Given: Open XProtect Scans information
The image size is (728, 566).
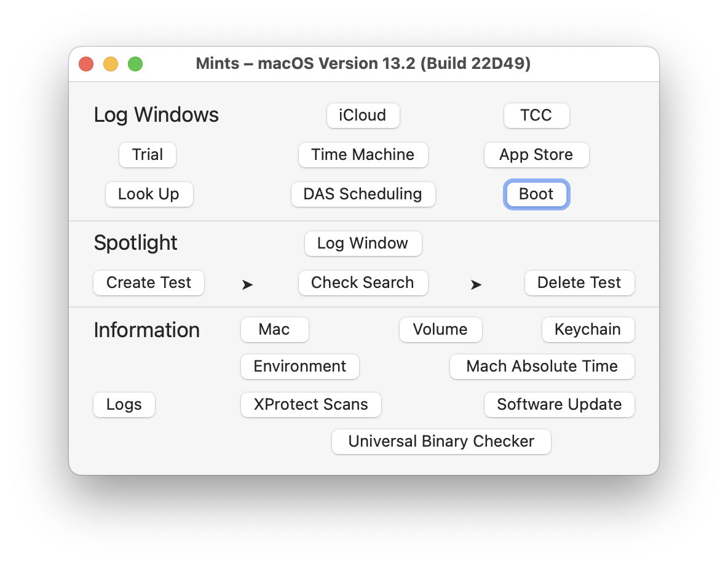Looking at the screenshot, I should [311, 405].
